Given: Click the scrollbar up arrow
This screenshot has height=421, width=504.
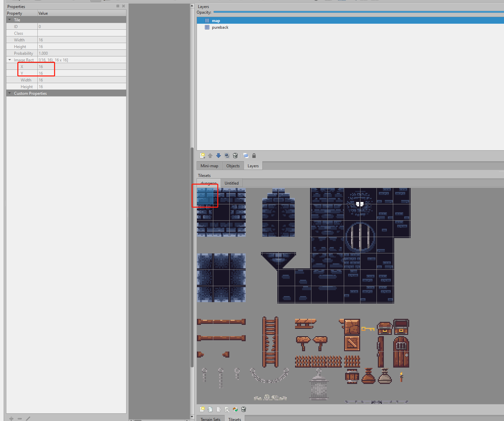Looking at the screenshot, I should coord(192,6).
